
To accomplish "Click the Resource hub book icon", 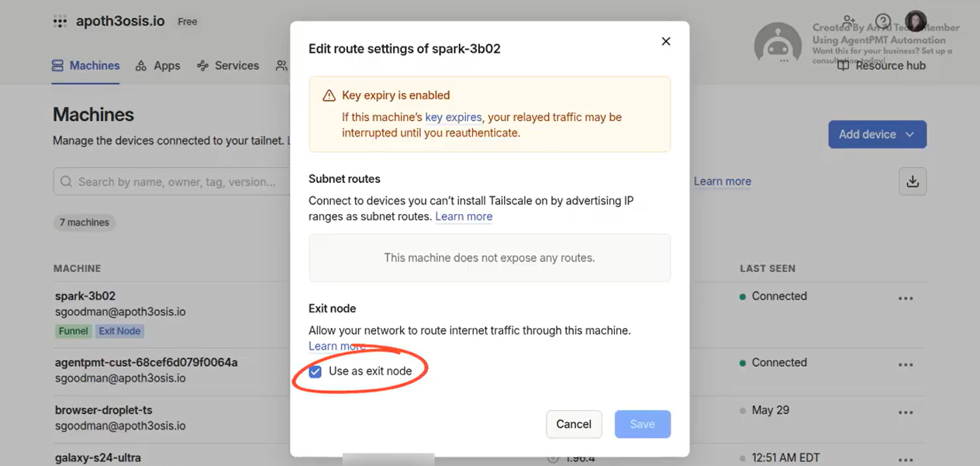I will coord(844,66).
